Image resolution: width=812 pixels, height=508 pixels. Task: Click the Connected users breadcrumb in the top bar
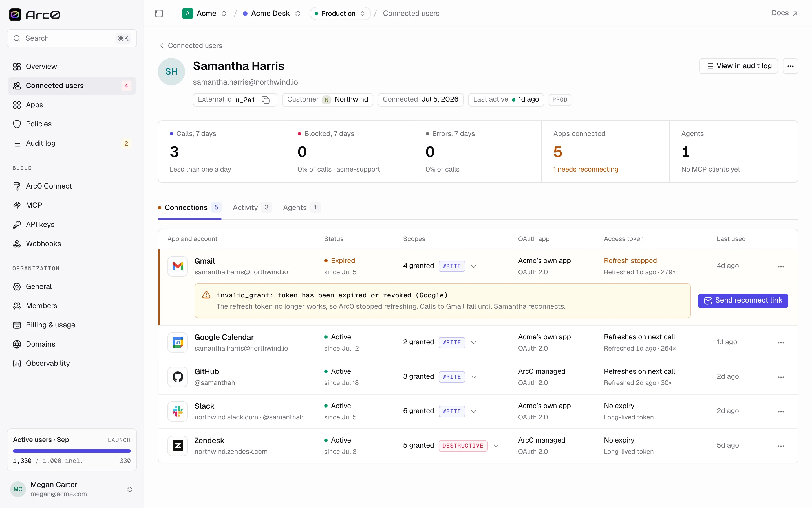pos(411,14)
